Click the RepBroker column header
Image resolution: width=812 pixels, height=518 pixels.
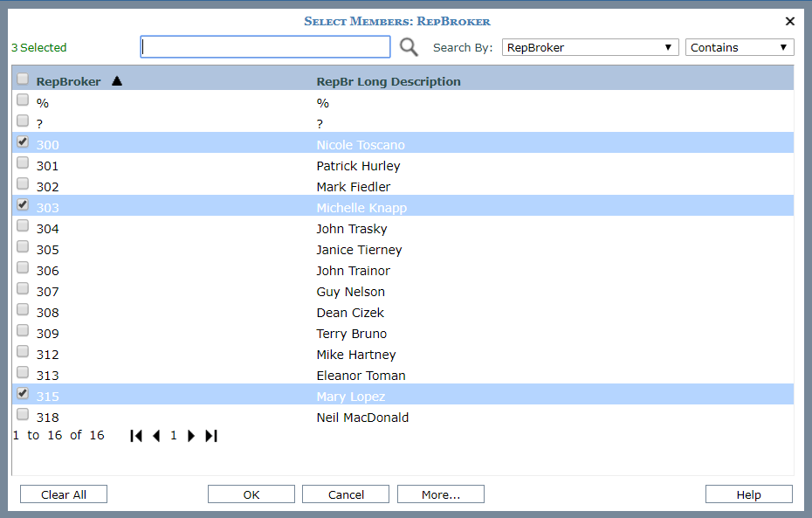[x=68, y=81]
